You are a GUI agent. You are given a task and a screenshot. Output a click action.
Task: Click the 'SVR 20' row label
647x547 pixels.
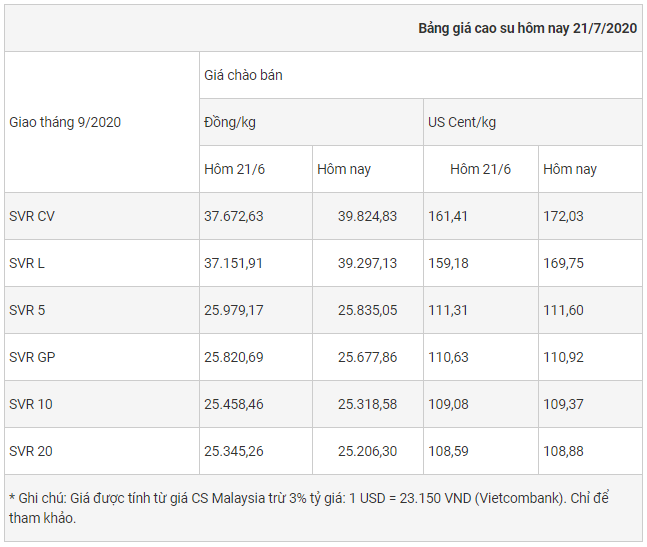[31, 451]
